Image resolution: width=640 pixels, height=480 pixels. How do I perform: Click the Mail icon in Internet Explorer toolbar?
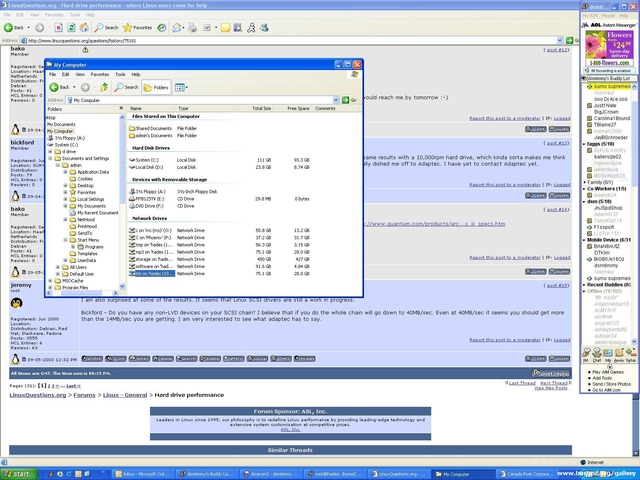pyautogui.click(x=177, y=28)
